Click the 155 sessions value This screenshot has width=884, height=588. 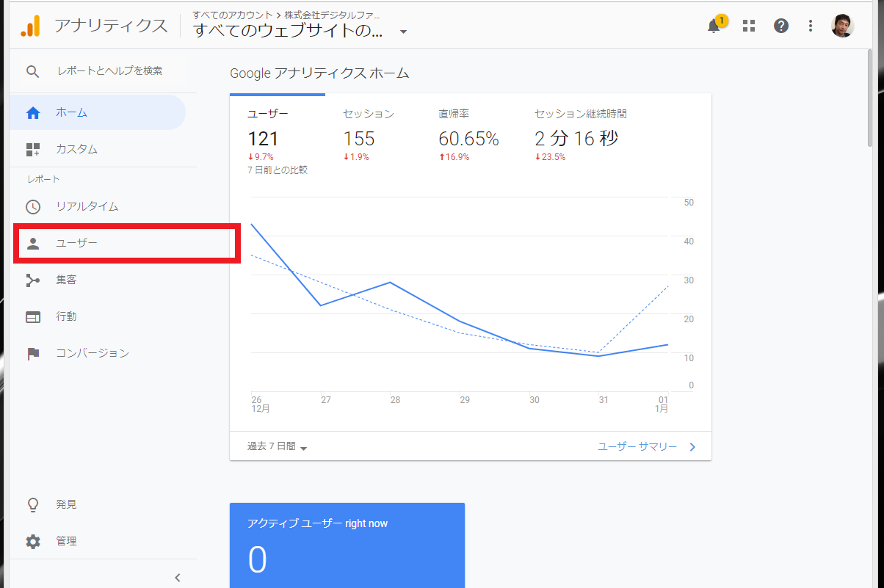[x=359, y=138]
